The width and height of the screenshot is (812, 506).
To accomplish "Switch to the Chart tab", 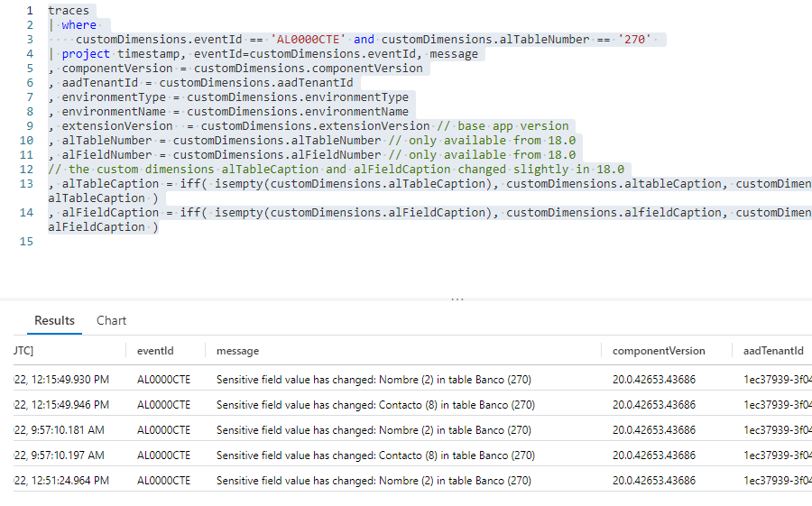I will [x=111, y=320].
